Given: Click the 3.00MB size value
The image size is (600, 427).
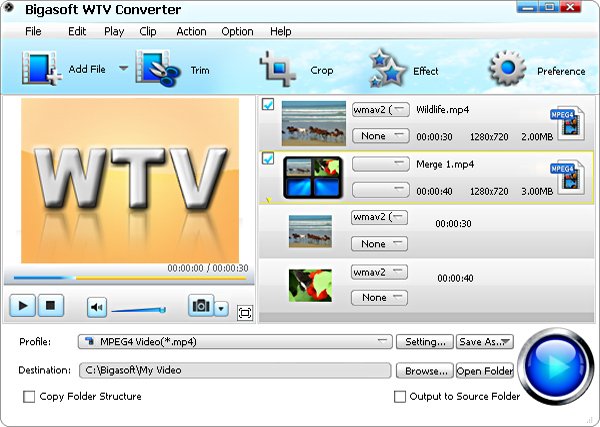Looking at the screenshot, I should click(x=537, y=191).
